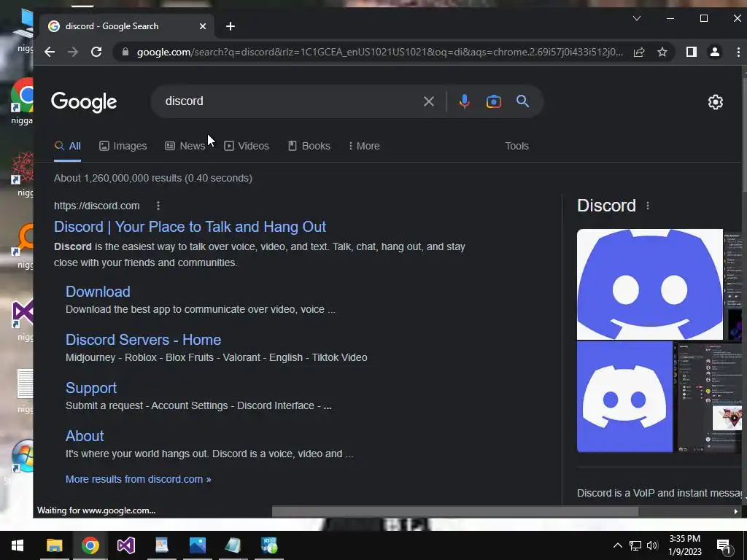This screenshot has height=560, width=747.
Task: Click the Google logo
Action: click(84, 102)
